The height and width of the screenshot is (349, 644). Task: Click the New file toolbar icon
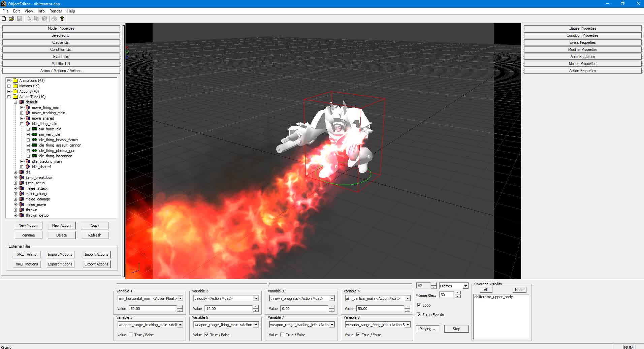[x=4, y=19]
